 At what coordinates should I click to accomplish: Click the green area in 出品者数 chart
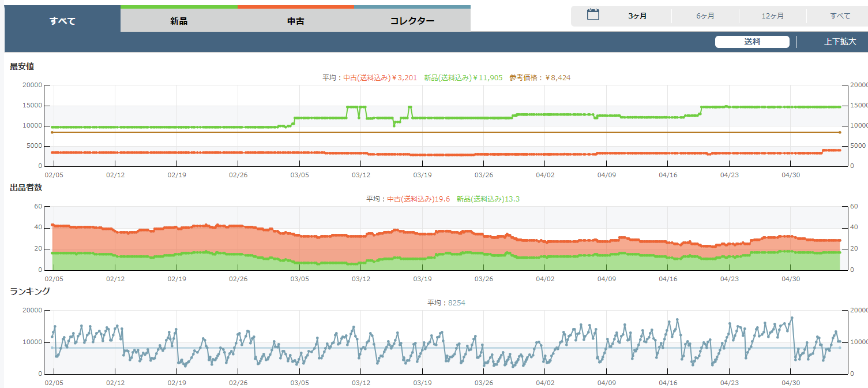(x=173, y=263)
